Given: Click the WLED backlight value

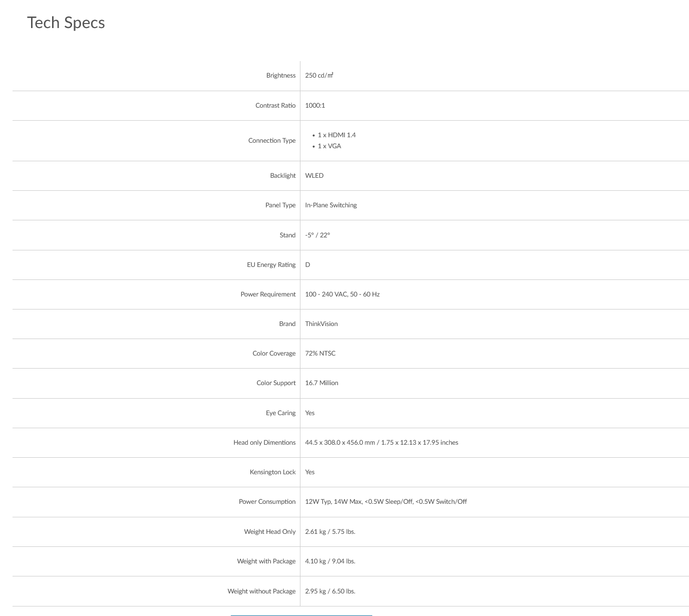Looking at the screenshot, I should (314, 175).
